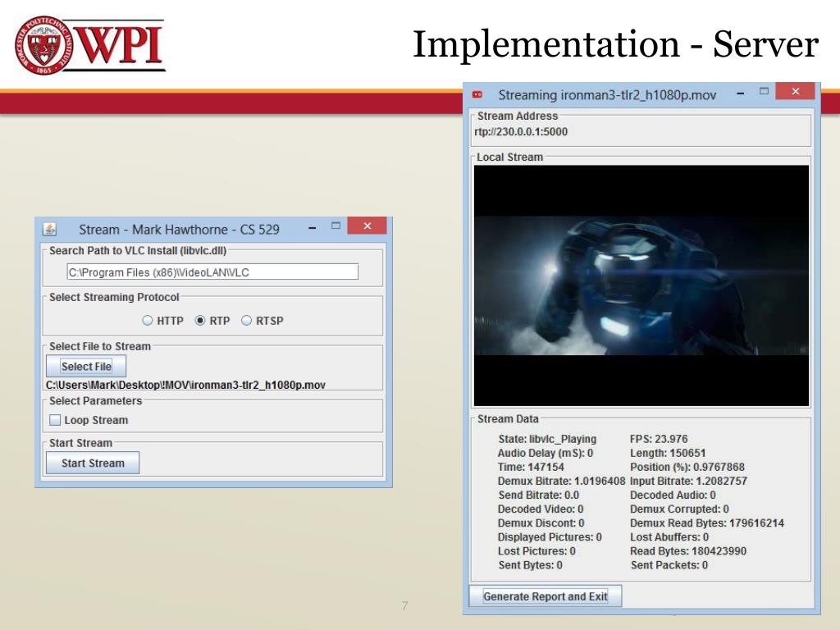Close the Stream - Mark Hawthorne window
The width and height of the screenshot is (840, 630).
click(x=367, y=226)
